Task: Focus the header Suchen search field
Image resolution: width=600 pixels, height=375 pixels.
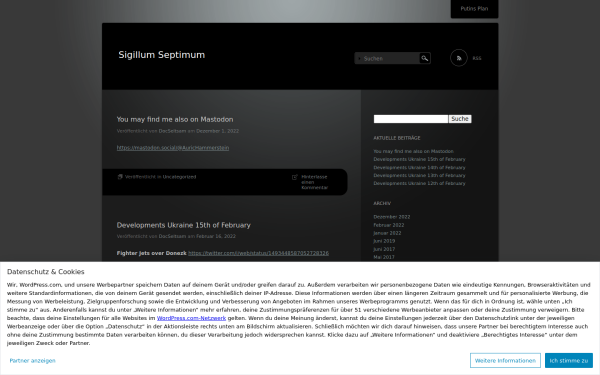Action: pos(387,58)
